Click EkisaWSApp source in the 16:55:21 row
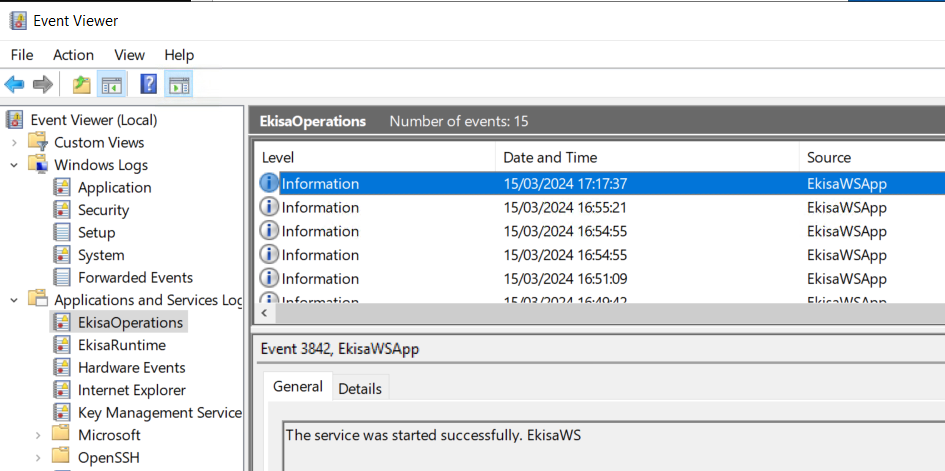This screenshot has height=471, width=945. tap(847, 208)
